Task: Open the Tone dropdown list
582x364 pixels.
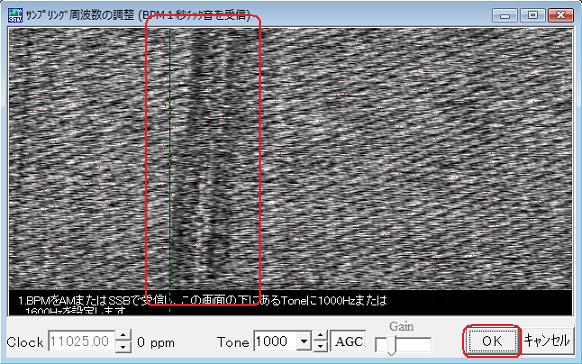Action: (304, 341)
